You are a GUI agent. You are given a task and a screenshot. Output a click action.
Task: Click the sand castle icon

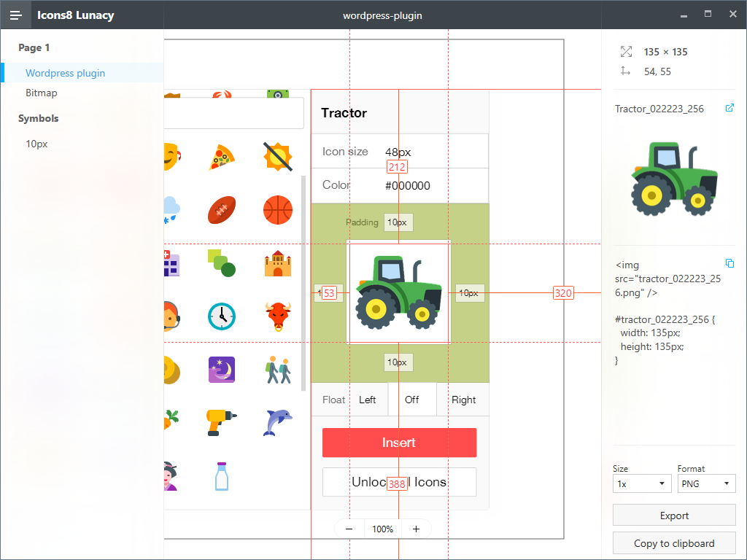click(278, 263)
